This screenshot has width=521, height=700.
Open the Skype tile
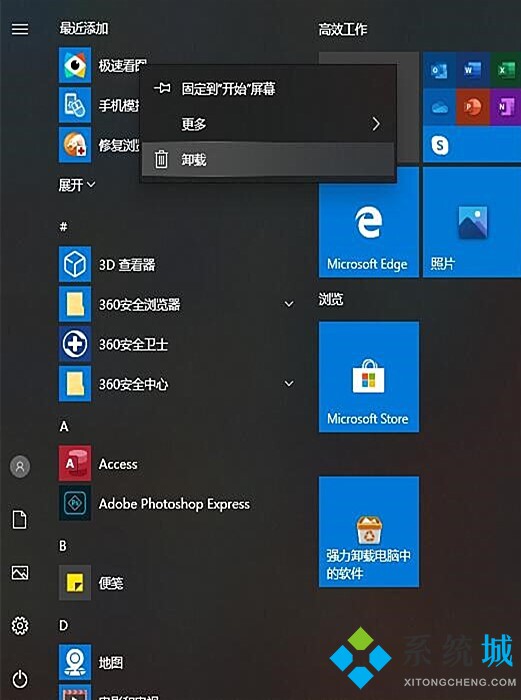pos(472,144)
